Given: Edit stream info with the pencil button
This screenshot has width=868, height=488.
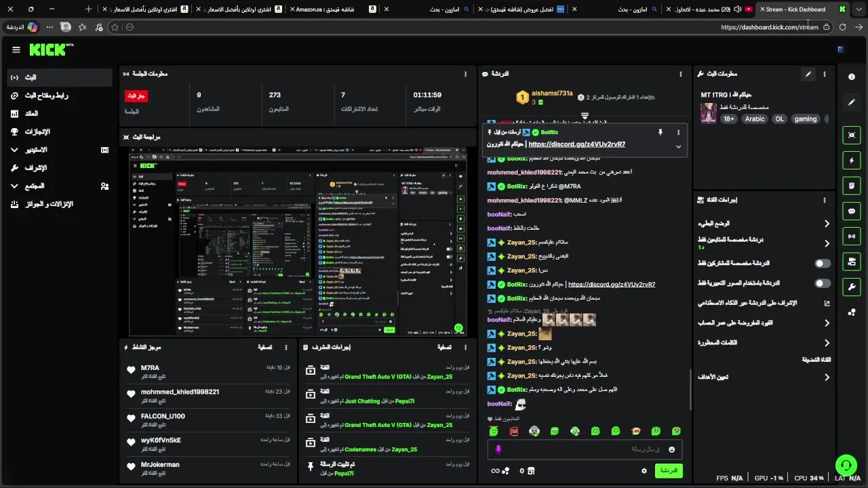Looking at the screenshot, I should (x=808, y=74).
